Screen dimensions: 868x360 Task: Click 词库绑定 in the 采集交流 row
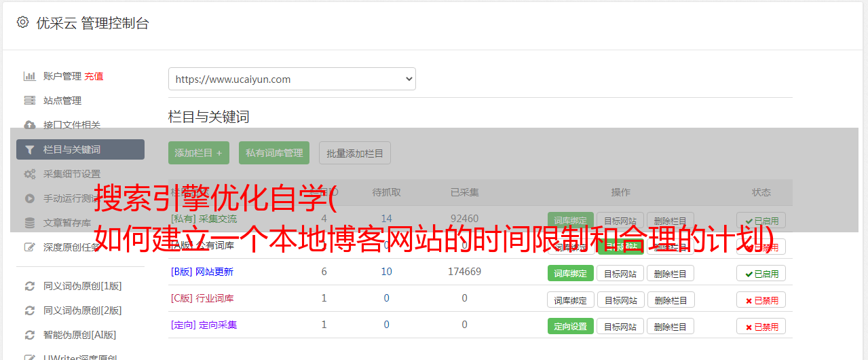(x=571, y=220)
